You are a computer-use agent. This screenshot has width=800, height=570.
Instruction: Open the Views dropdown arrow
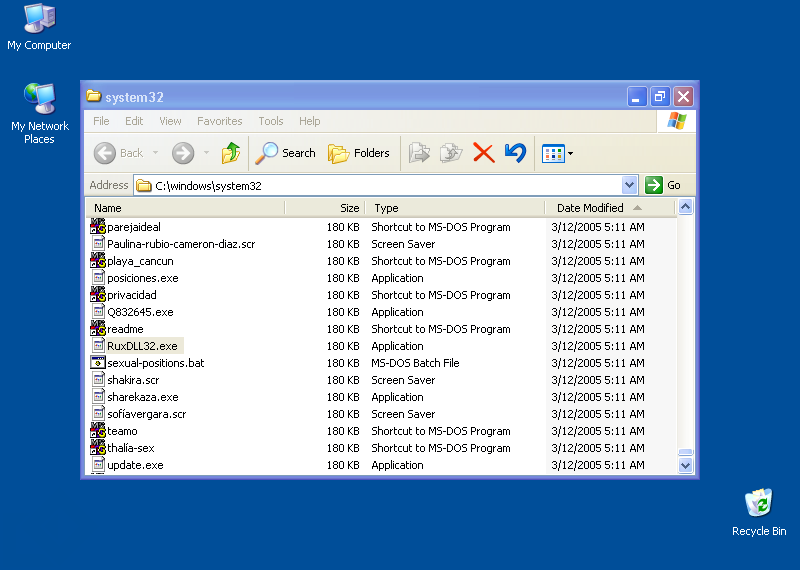(x=570, y=153)
